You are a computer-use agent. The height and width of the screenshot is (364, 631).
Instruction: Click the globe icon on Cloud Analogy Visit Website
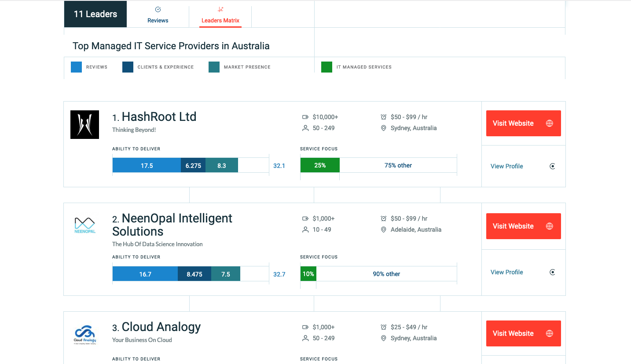tap(549, 333)
